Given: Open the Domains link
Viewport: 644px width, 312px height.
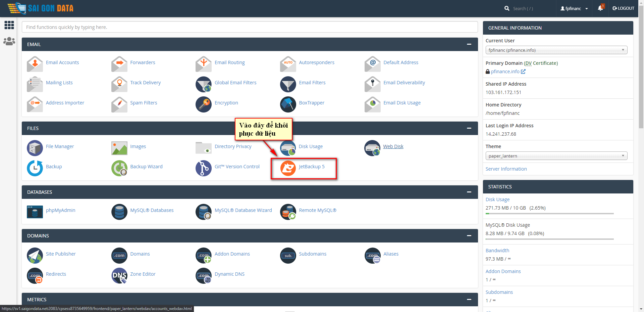Looking at the screenshot, I should 140,254.
